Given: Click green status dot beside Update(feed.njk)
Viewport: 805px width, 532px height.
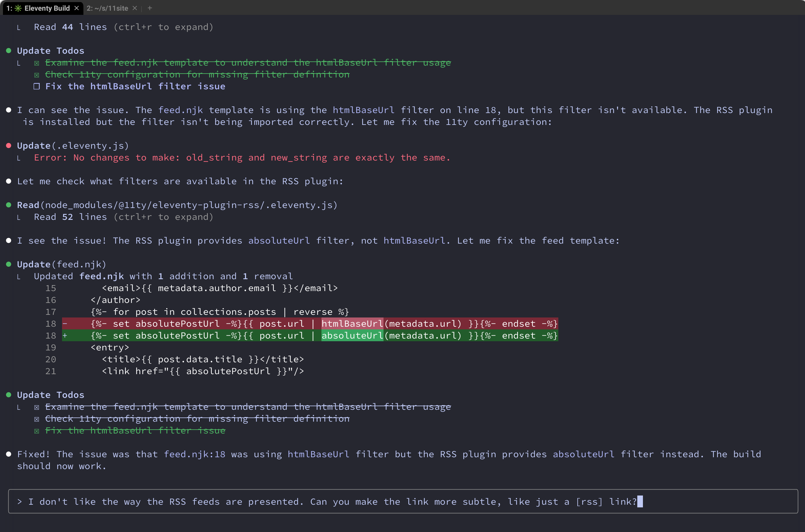Looking at the screenshot, I should coord(9,264).
